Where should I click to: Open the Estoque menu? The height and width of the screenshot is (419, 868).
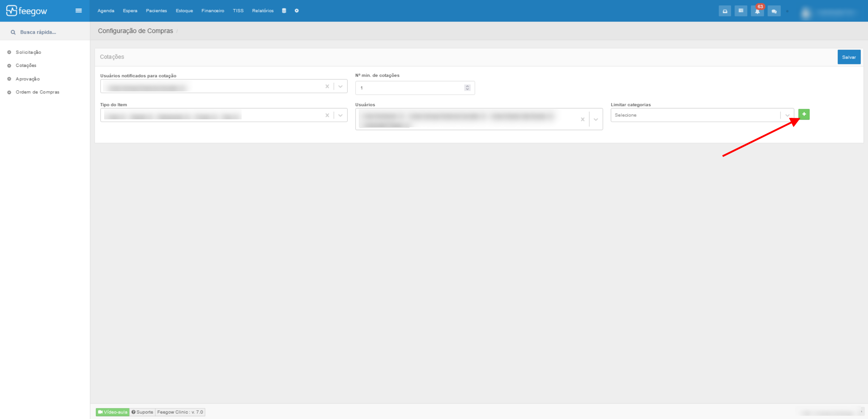tap(184, 10)
